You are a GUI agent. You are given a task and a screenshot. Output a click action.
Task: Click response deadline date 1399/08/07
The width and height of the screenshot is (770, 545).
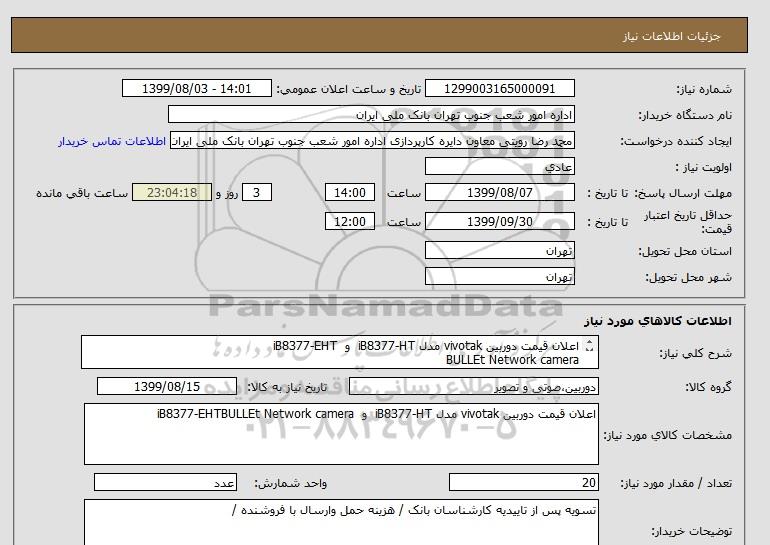pos(499,192)
